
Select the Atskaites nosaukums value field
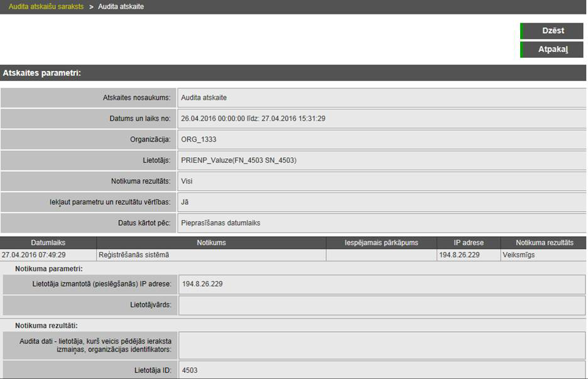tap(381, 98)
